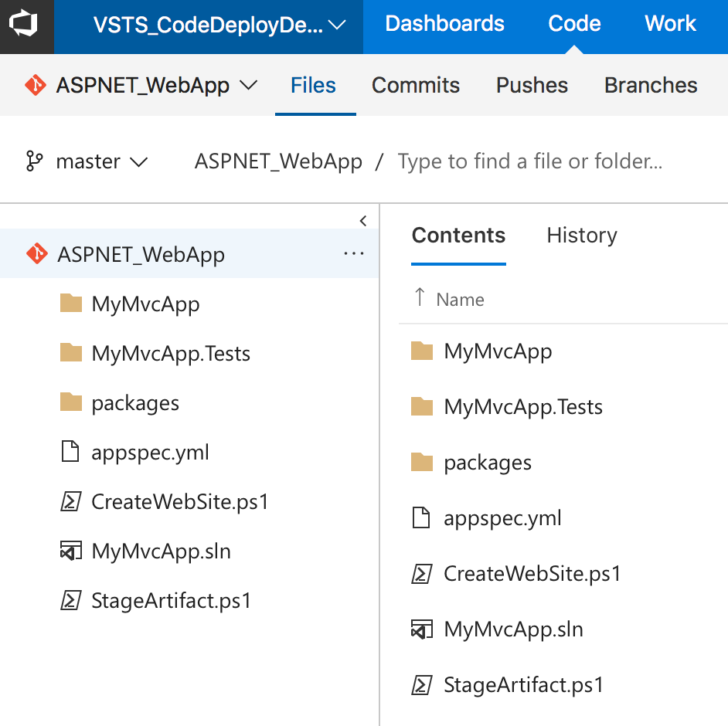This screenshot has width=728, height=726.
Task: Click packages folder icon in Contents list
Action: pos(422,462)
